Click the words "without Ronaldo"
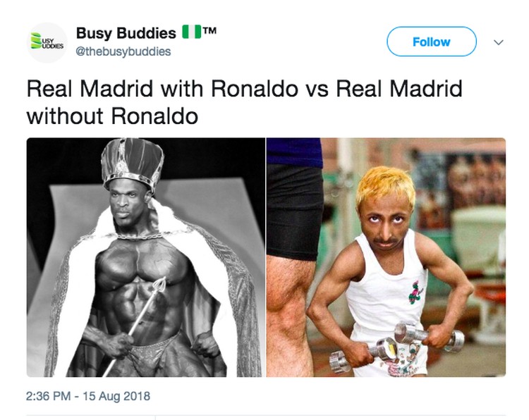The width and height of the screenshot is (529, 420). [x=112, y=116]
